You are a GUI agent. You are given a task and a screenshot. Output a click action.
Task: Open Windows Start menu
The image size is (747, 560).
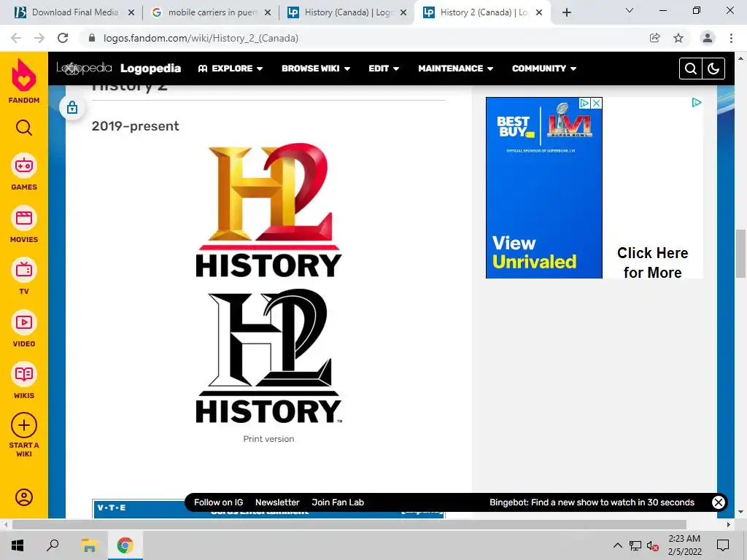tap(18, 545)
